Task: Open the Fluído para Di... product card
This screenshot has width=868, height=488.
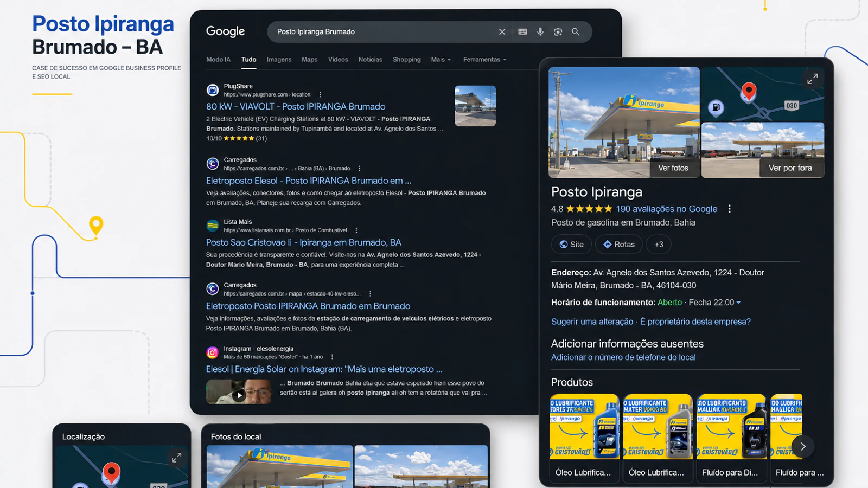Action: [731, 438]
